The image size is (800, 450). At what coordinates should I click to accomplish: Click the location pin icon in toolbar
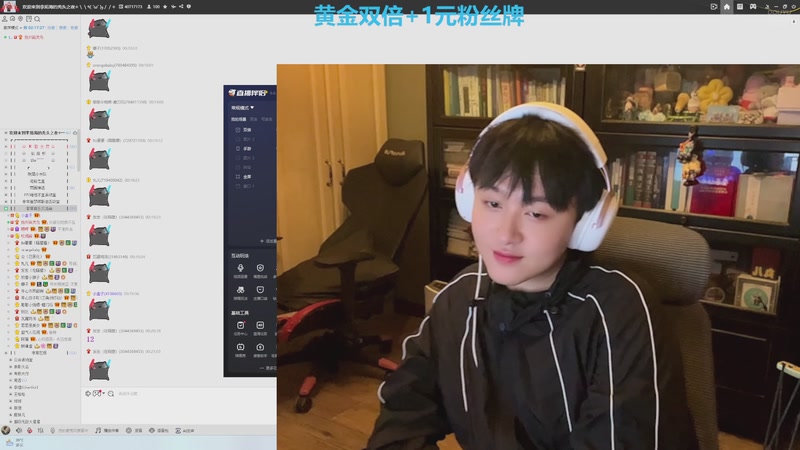(x=20, y=19)
